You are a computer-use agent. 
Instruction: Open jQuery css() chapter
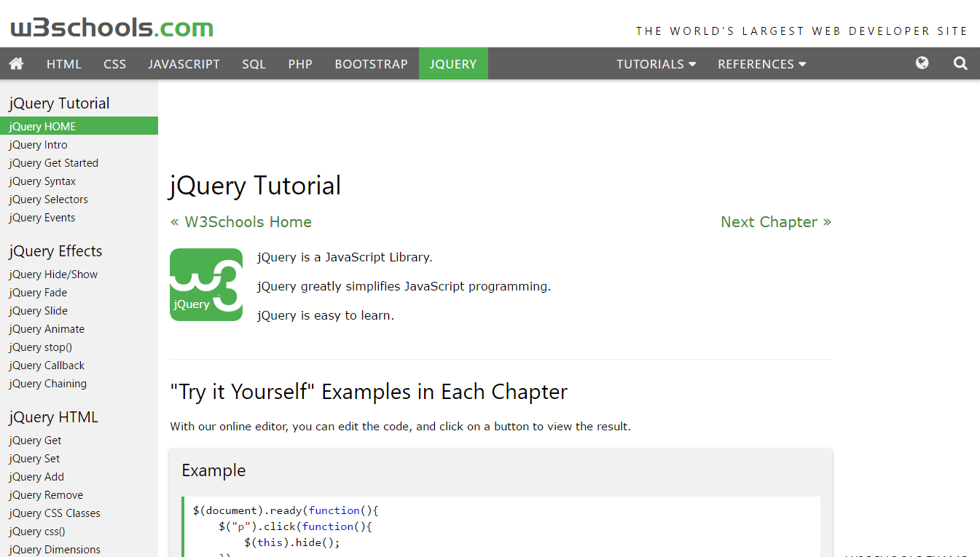pyautogui.click(x=79, y=531)
